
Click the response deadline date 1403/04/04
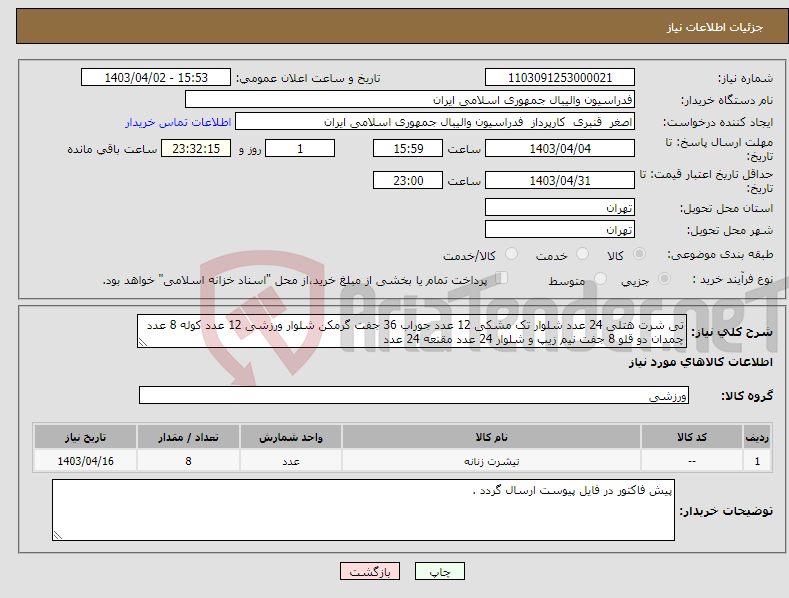click(x=560, y=148)
